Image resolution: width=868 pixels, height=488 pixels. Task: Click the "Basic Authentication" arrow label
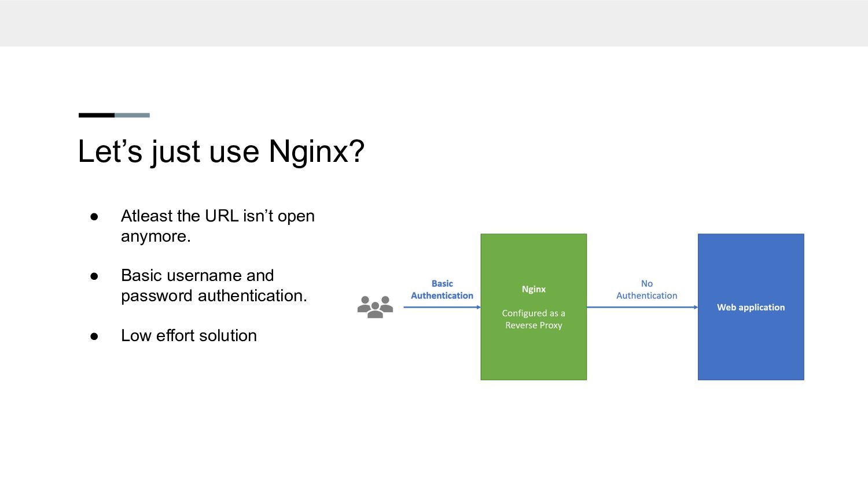[x=442, y=290]
